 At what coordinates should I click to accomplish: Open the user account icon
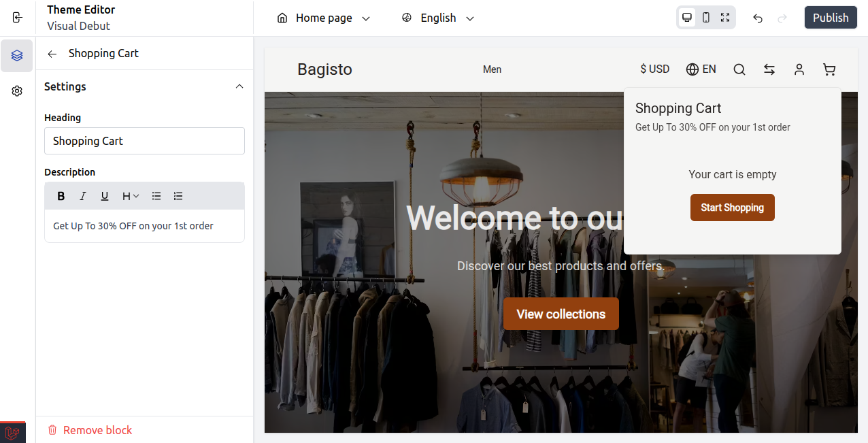(x=799, y=69)
